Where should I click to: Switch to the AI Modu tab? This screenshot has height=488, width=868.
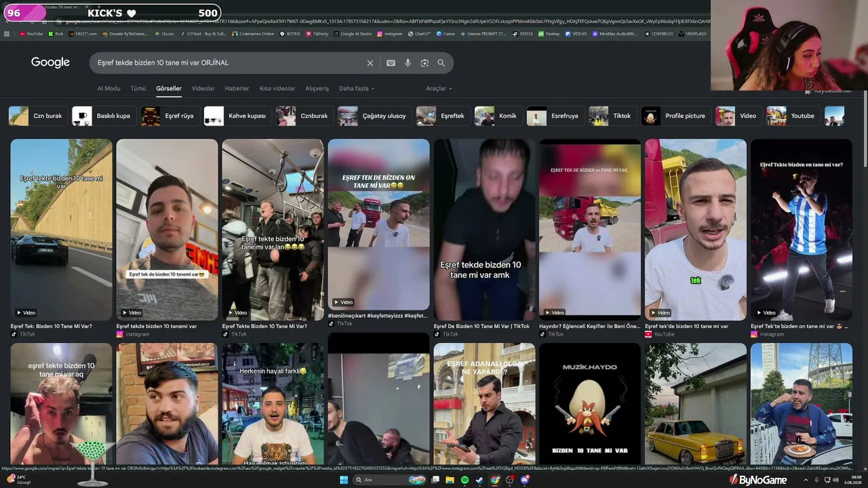pyautogui.click(x=108, y=88)
